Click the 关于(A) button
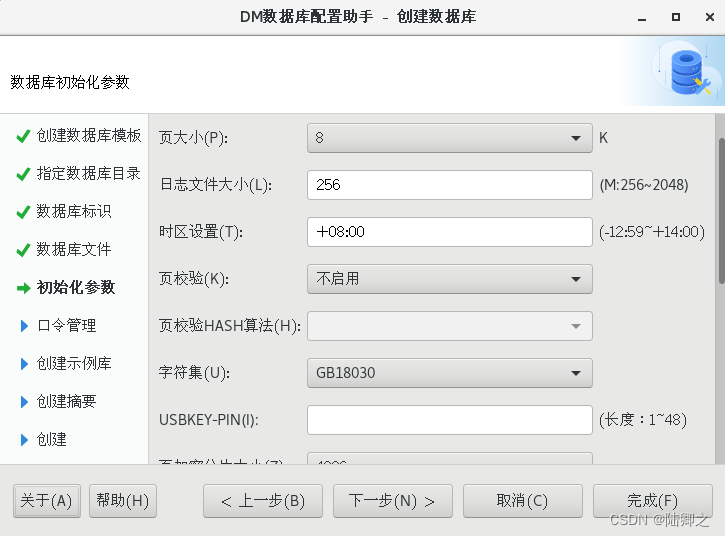 click(x=47, y=501)
